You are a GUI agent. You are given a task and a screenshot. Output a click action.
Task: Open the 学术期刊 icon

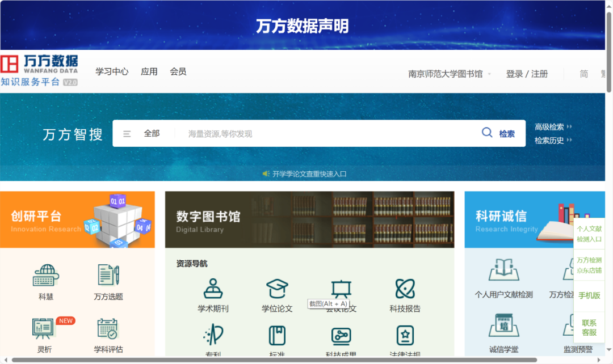click(213, 289)
